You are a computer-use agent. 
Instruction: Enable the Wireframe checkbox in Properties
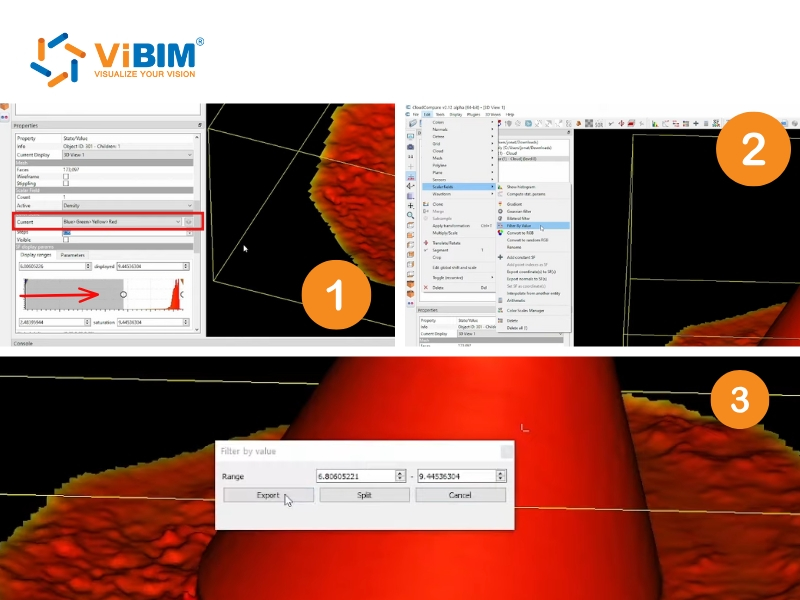64,177
